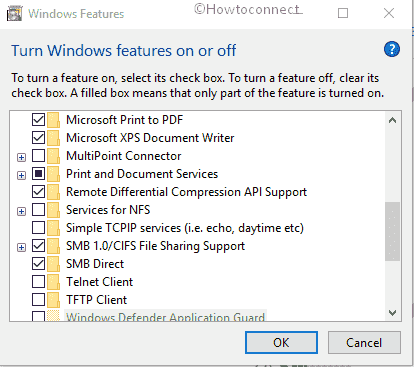
Task: Click folder icon beside Remote Differential Compression
Action: [53, 192]
